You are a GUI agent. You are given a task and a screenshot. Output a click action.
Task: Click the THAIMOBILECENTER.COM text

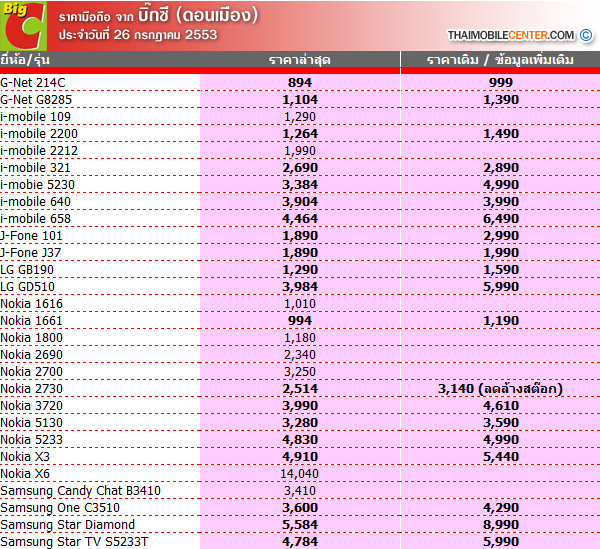pos(511,36)
